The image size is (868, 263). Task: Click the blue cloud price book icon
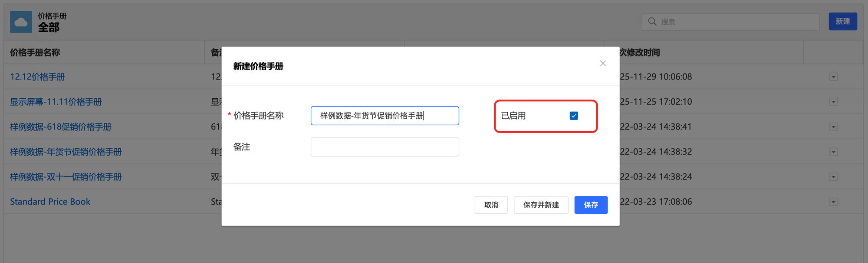[21, 22]
